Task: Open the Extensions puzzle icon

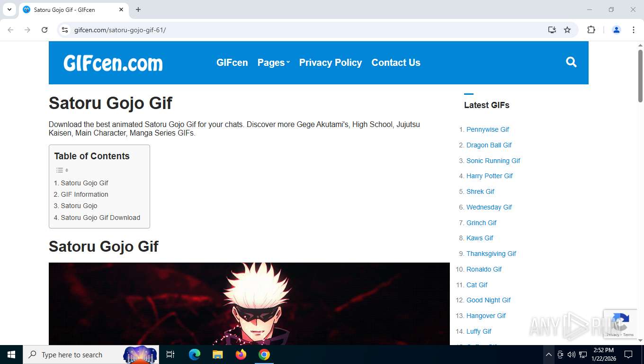Action: tap(591, 30)
